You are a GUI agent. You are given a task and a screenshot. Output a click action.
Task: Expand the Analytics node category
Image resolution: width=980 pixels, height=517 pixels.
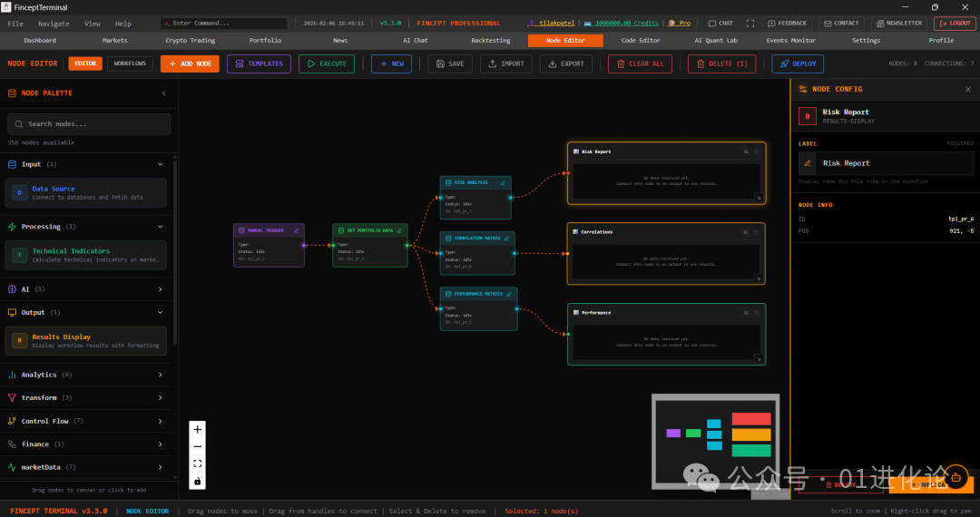[161, 375]
